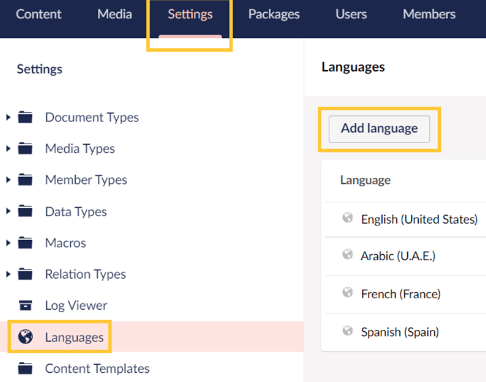Select Media Types tree item
The width and height of the screenshot is (486, 382).
(x=80, y=149)
